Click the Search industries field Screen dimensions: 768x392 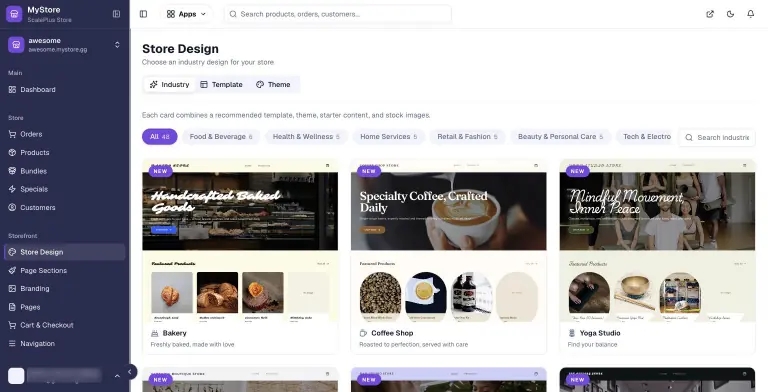pyautogui.click(x=718, y=138)
